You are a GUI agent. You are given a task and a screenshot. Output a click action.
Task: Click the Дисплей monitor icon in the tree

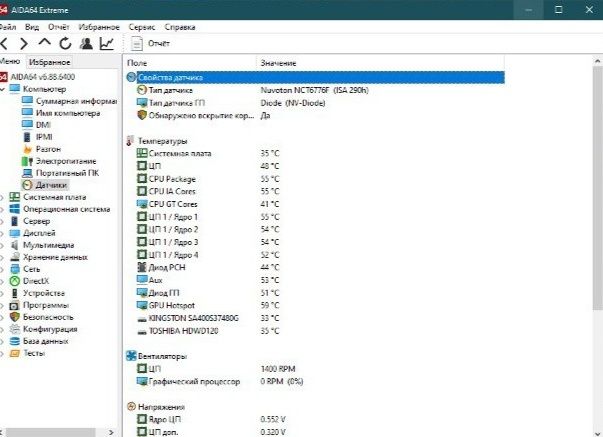(x=15, y=233)
